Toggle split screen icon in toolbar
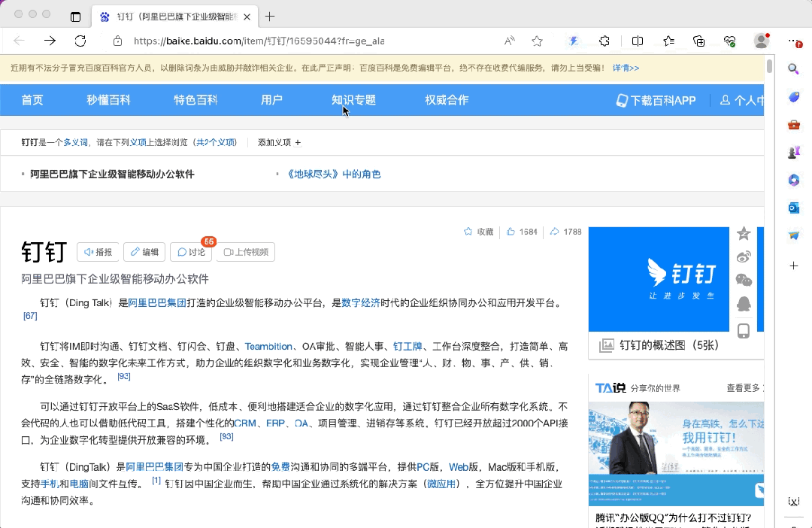 [x=638, y=41]
